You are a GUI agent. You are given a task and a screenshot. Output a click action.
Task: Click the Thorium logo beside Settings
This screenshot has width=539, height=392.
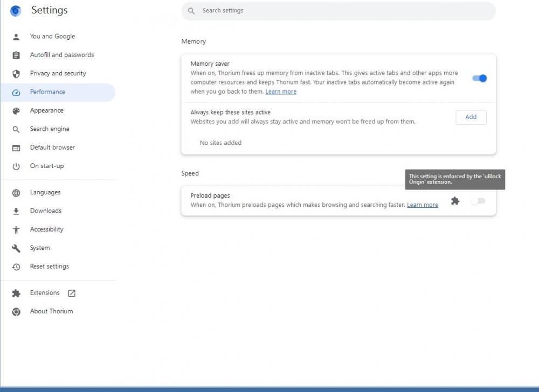click(16, 11)
